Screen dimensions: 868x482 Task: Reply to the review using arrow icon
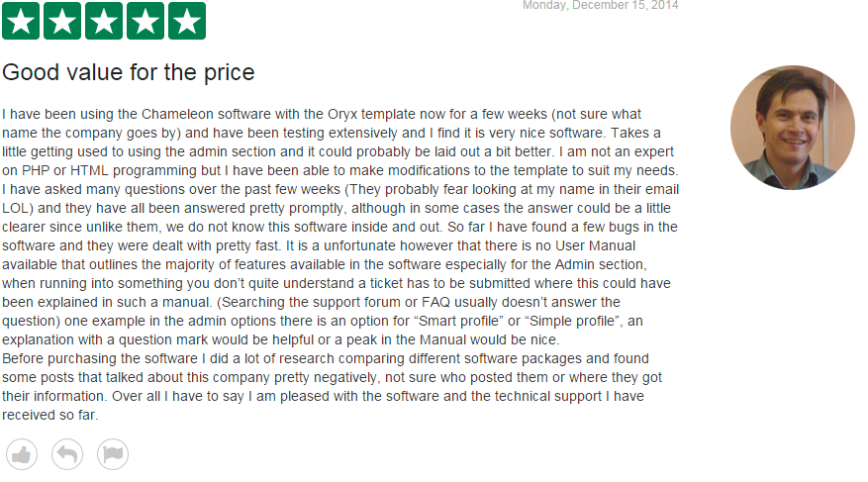(67, 454)
